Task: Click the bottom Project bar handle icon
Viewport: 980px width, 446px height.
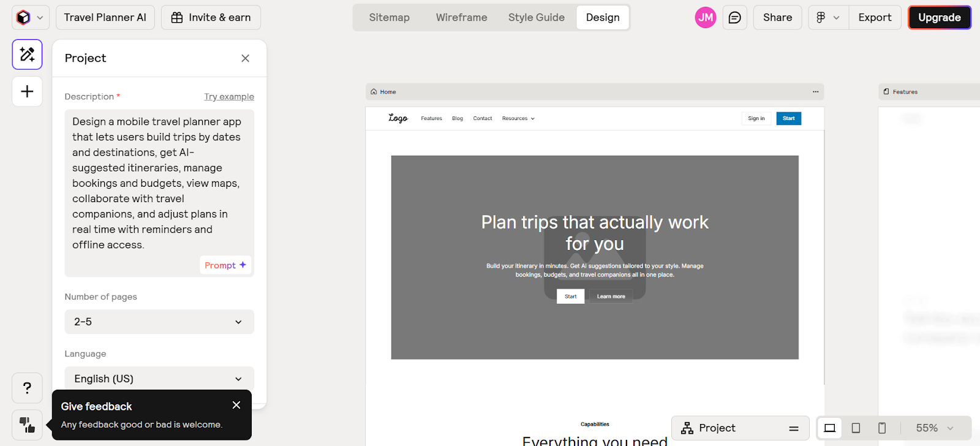Action: point(794,428)
